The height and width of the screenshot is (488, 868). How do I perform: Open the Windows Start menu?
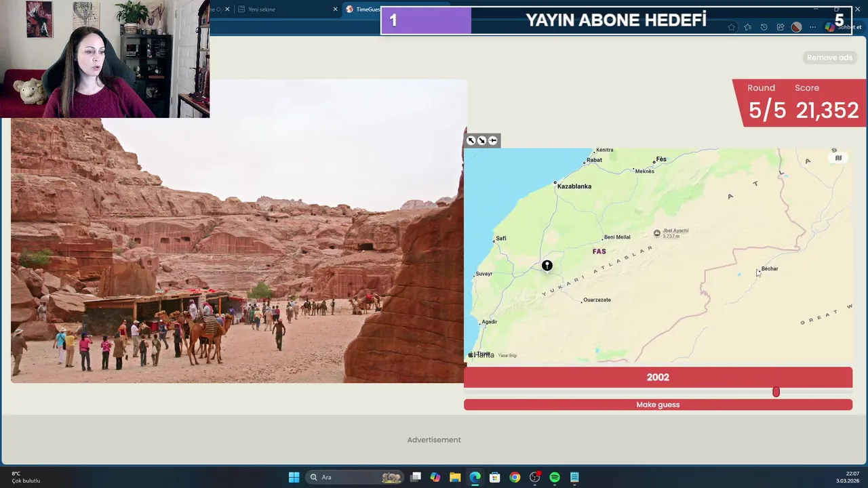(294, 477)
